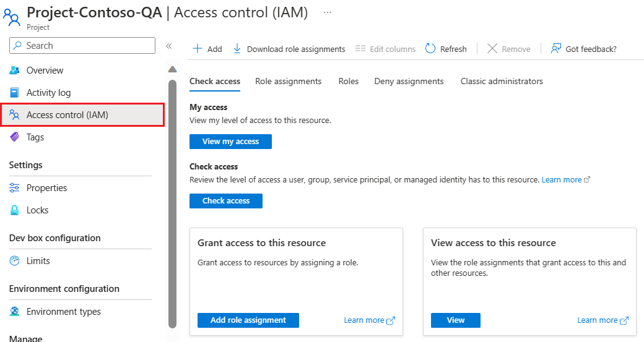Click the View my access button
Viewport: 644px width, 342px height.
click(x=230, y=142)
